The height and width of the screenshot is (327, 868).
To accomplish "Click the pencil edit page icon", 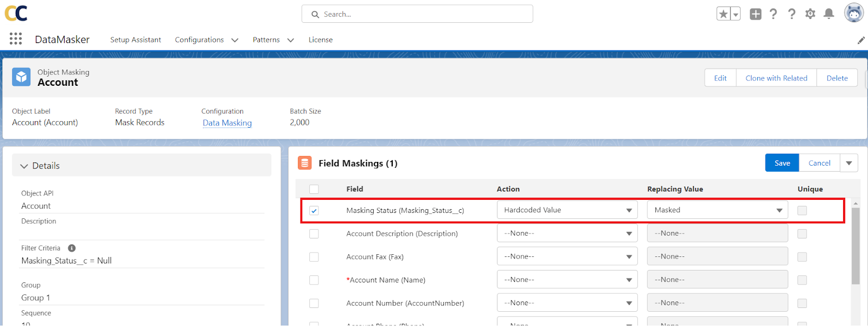I will click(860, 40).
